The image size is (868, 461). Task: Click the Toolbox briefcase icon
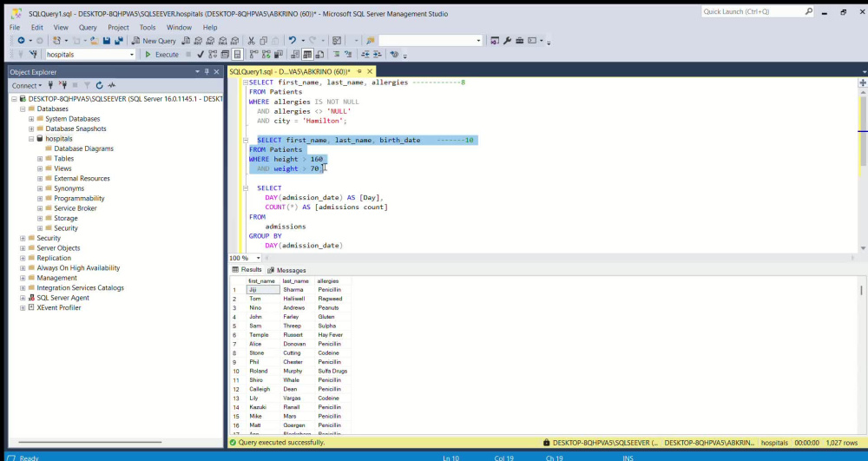click(x=519, y=41)
